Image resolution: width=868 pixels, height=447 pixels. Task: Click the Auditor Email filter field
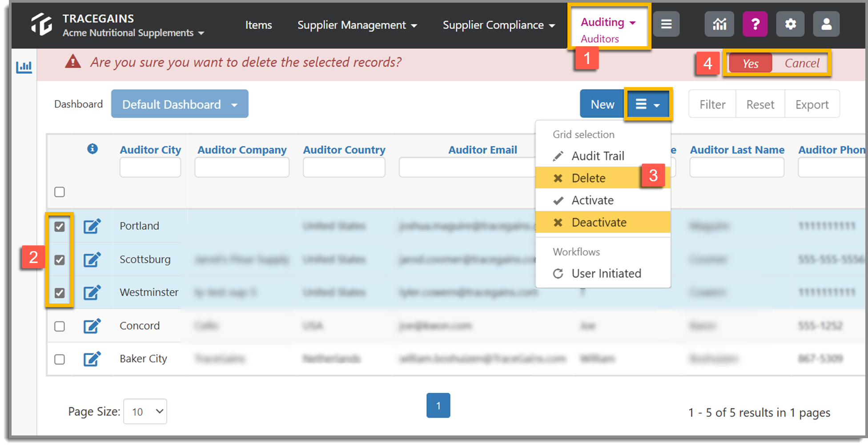point(467,168)
